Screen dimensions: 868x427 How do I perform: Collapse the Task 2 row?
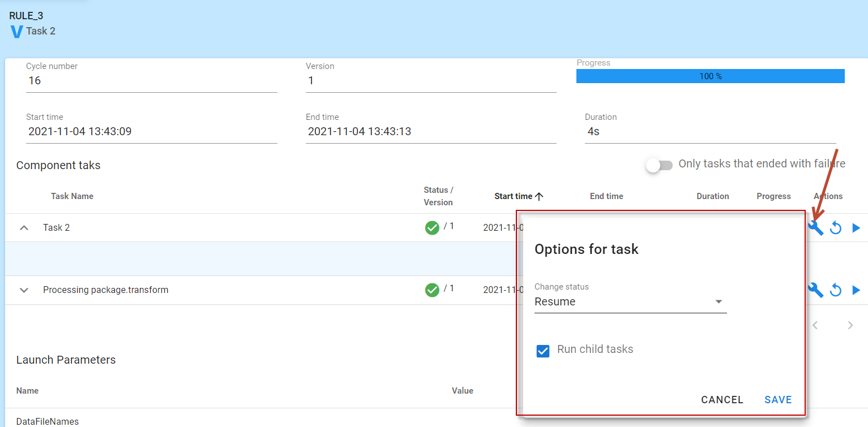(x=24, y=228)
